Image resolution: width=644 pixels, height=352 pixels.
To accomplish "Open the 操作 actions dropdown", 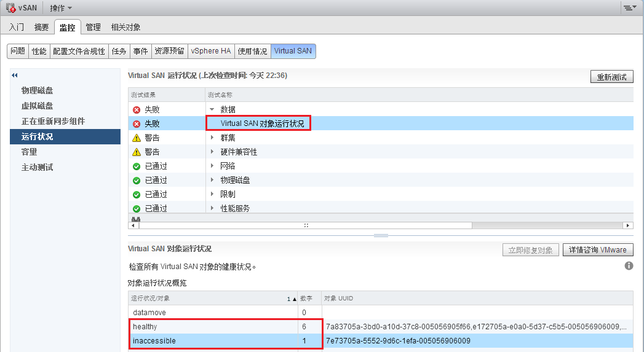I will click(x=61, y=8).
